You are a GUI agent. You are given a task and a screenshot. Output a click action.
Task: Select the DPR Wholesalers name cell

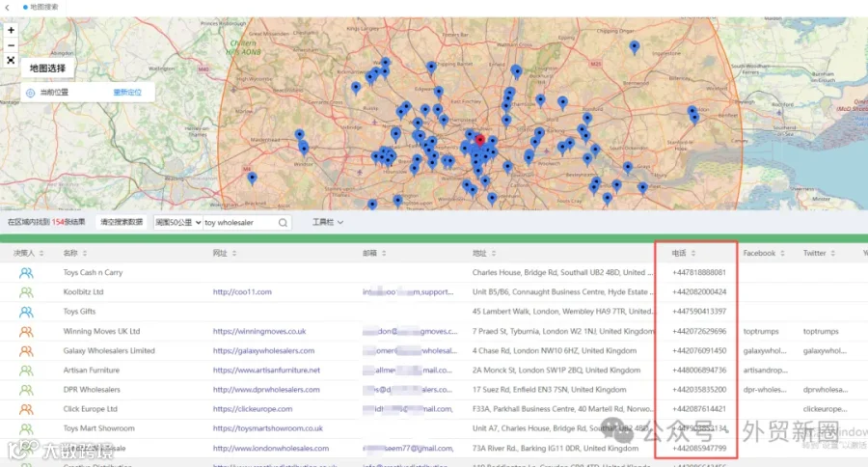92,390
